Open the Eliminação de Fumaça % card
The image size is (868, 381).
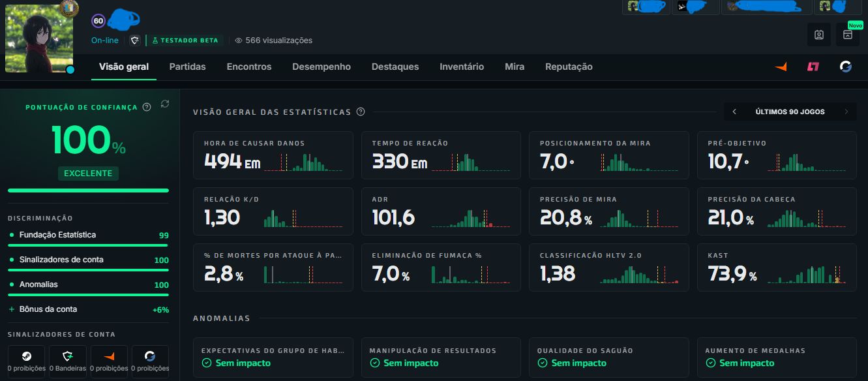441,267
